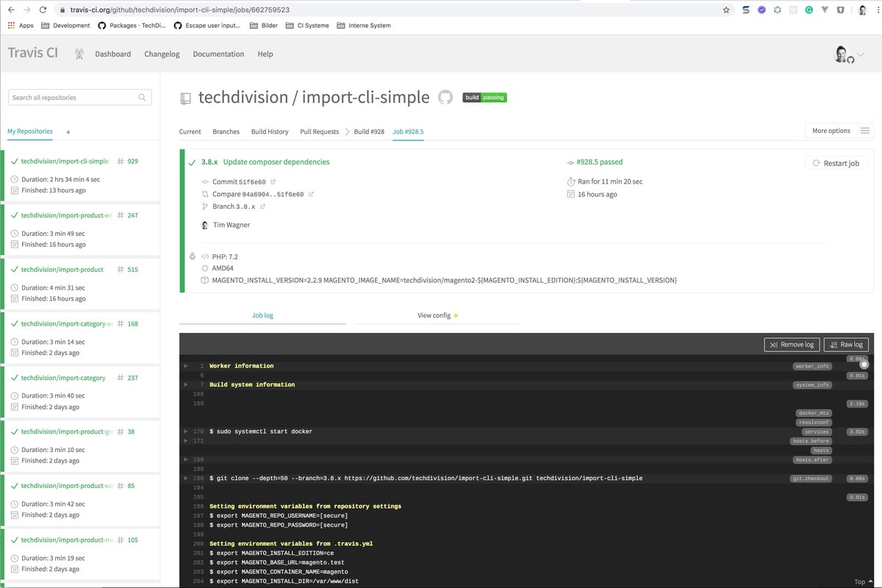This screenshot has height=588, width=882.
Task: Open Help in the top navigation
Action: tap(265, 54)
